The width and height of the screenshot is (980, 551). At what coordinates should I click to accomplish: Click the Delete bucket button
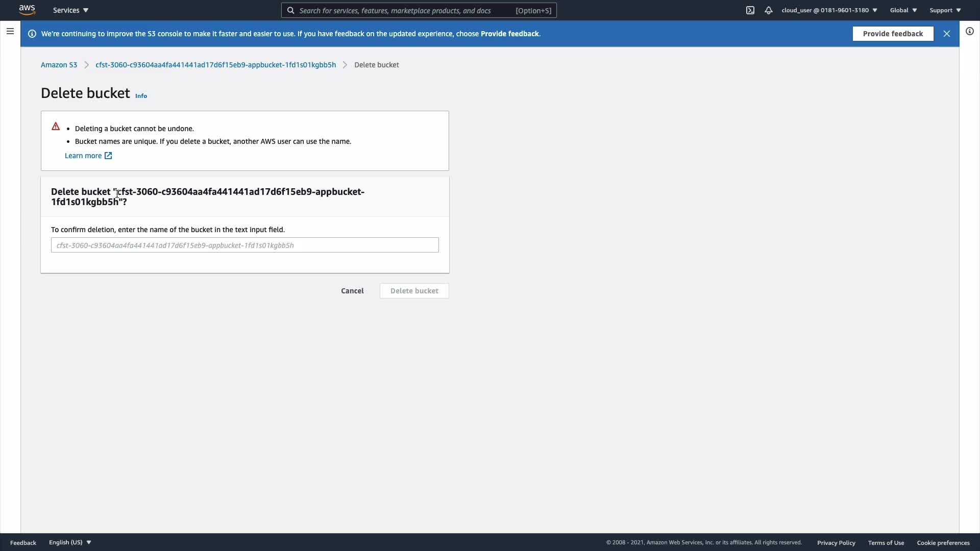click(x=414, y=291)
